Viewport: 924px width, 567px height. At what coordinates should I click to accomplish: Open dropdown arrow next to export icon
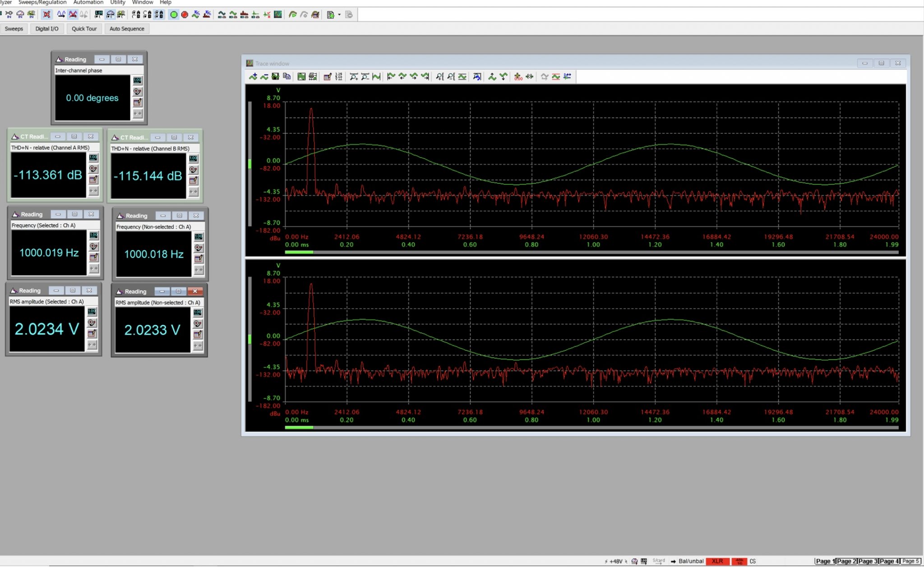[x=339, y=14]
